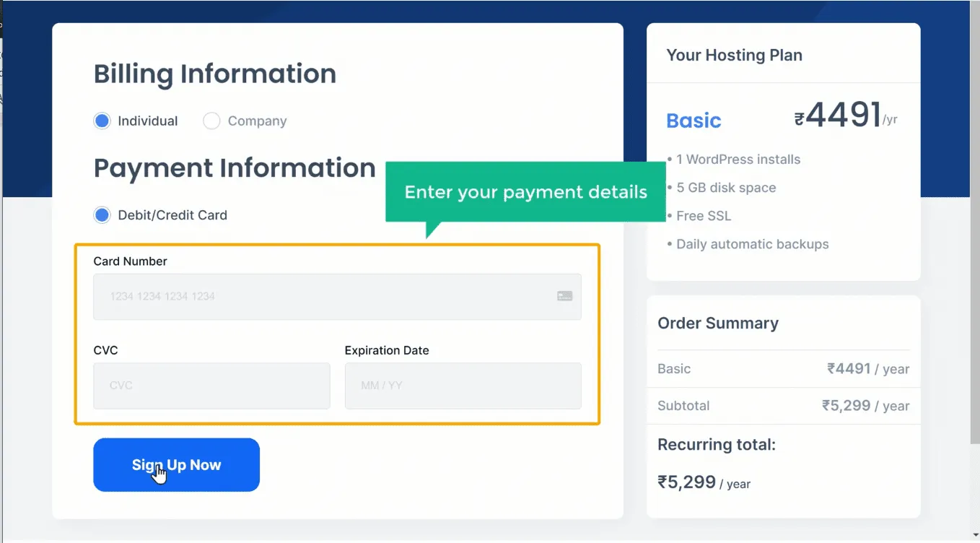Click the vertical scrollbar on the right edge
This screenshot has width=980, height=543.
tap(974, 217)
